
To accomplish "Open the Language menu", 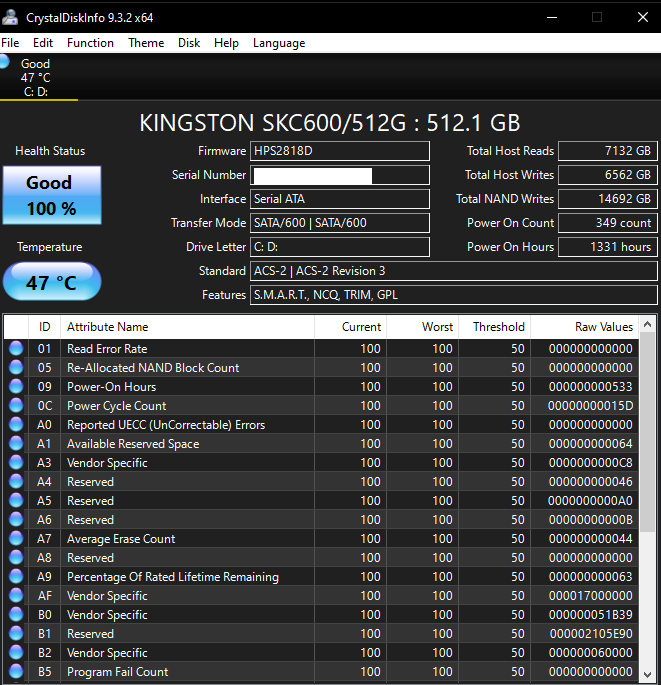I will (279, 43).
